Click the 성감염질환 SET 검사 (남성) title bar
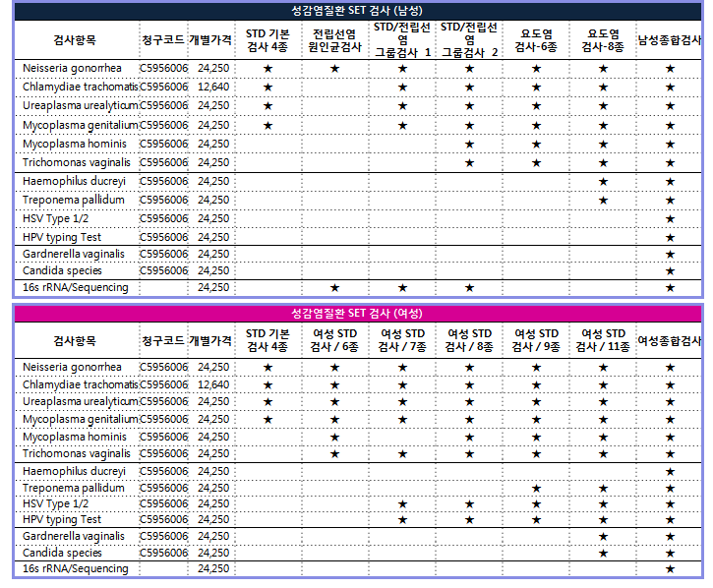713x588 pixels. pos(357,11)
